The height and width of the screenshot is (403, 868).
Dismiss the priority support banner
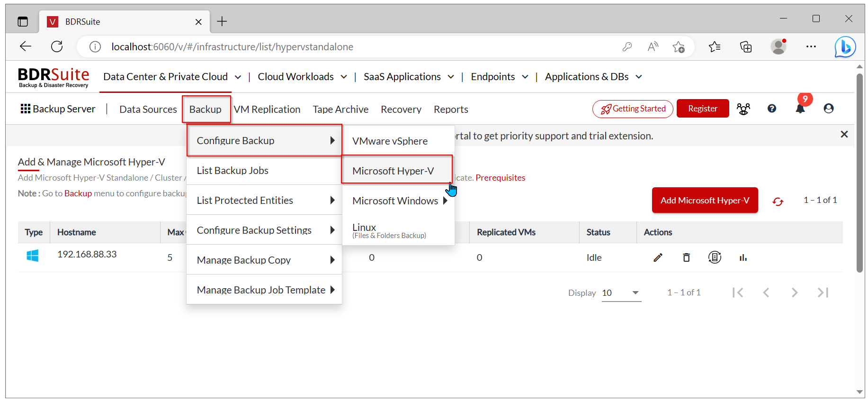click(x=844, y=135)
